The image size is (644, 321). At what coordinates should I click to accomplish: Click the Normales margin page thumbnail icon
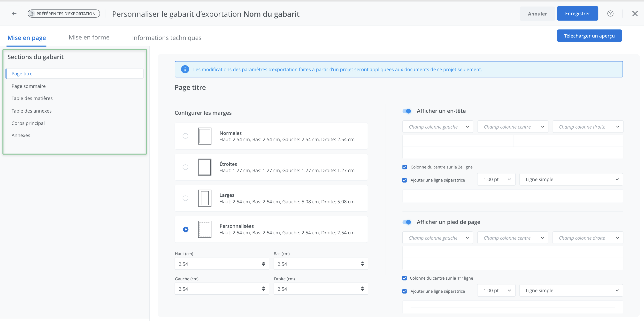tap(205, 136)
